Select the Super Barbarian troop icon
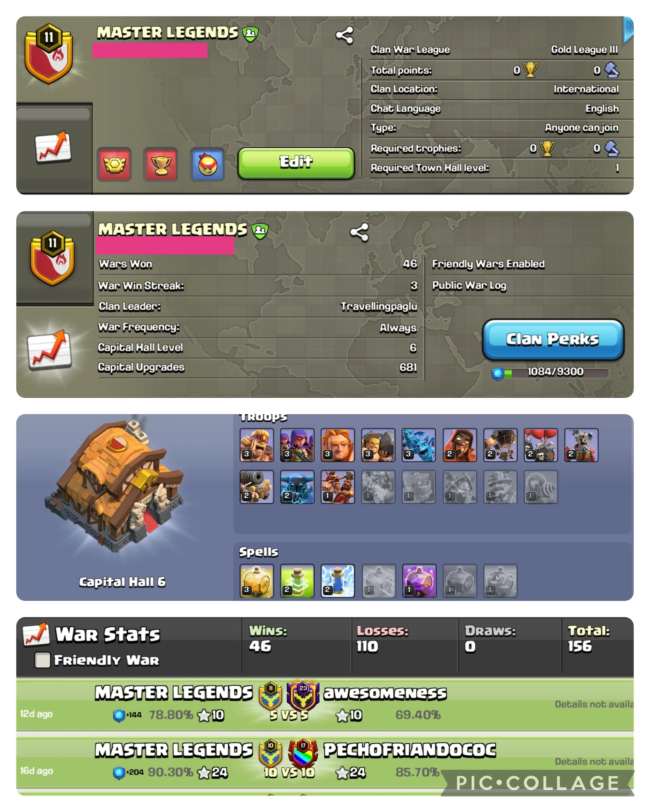 pyautogui.click(x=257, y=445)
